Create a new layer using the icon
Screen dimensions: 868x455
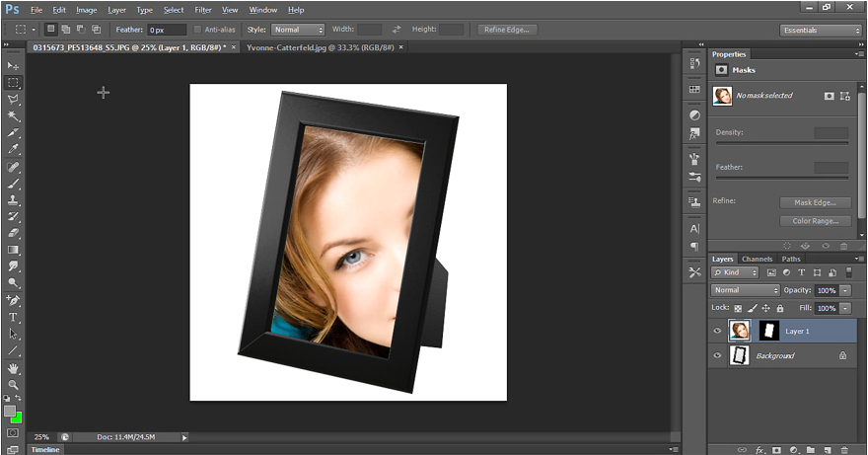[x=827, y=449]
